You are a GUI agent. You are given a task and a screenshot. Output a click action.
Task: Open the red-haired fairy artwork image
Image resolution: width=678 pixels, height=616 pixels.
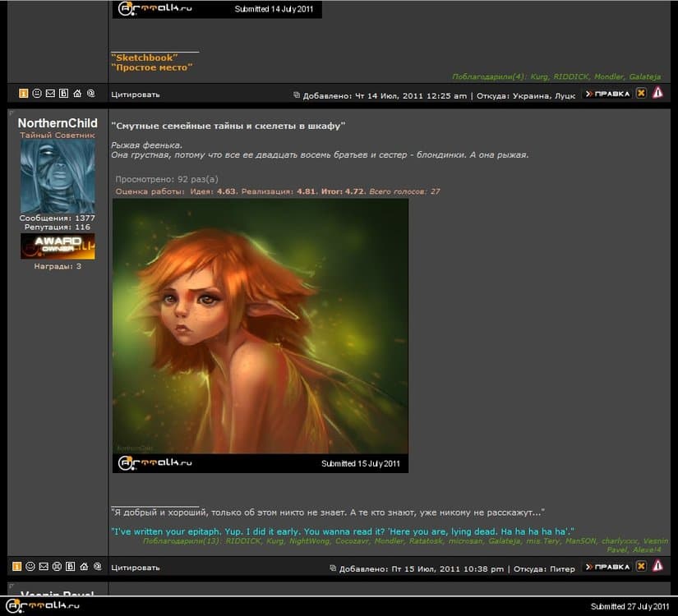[260, 326]
